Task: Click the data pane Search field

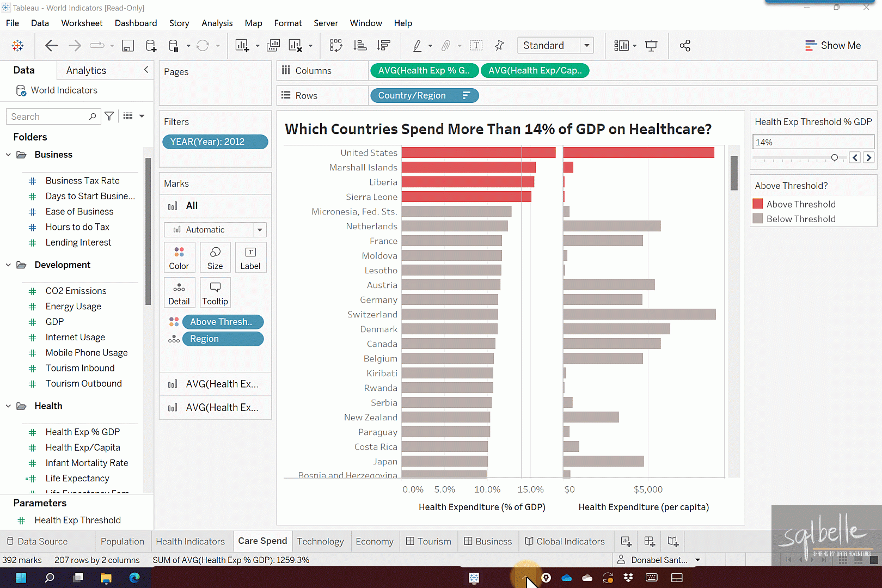Action: point(49,117)
